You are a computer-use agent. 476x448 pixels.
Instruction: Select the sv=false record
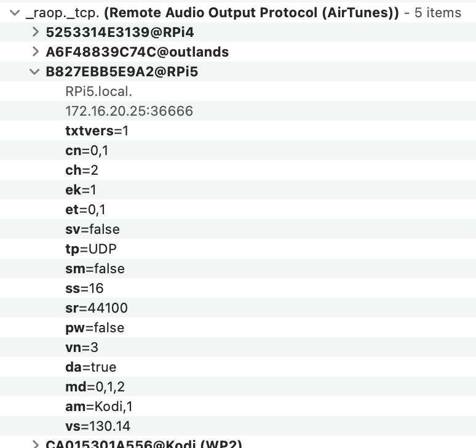[238, 229]
